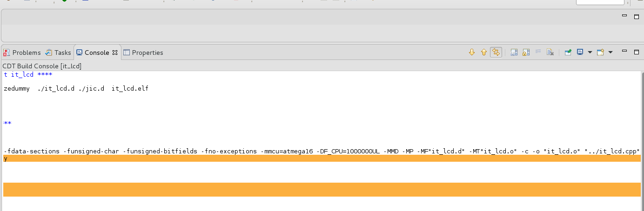Viewport: 644px width, 211px height.
Task: Click the copy build log icon
Action: point(514,53)
